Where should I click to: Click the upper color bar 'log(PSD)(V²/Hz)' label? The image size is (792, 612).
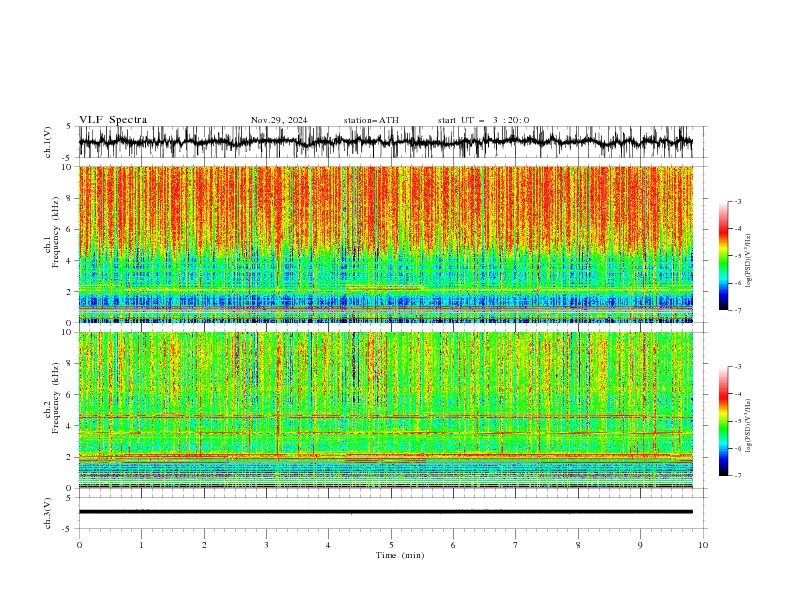[x=748, y=261]
